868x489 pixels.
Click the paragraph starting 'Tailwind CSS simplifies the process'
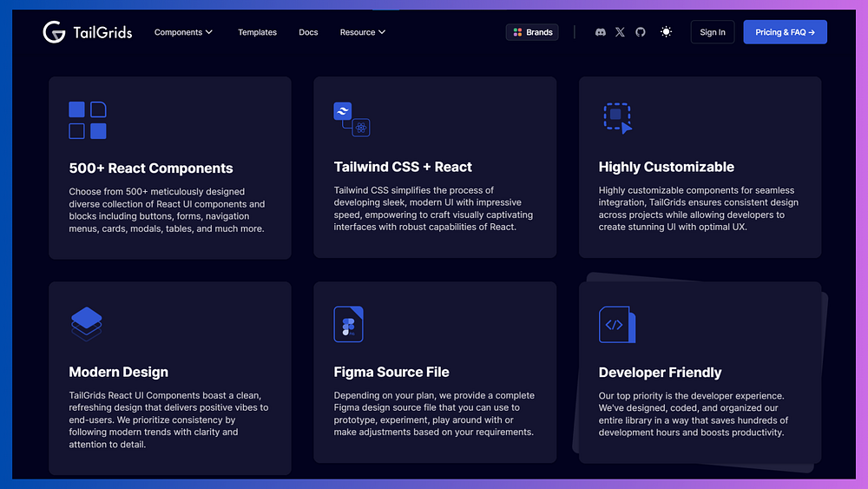(x=433, y=208)
